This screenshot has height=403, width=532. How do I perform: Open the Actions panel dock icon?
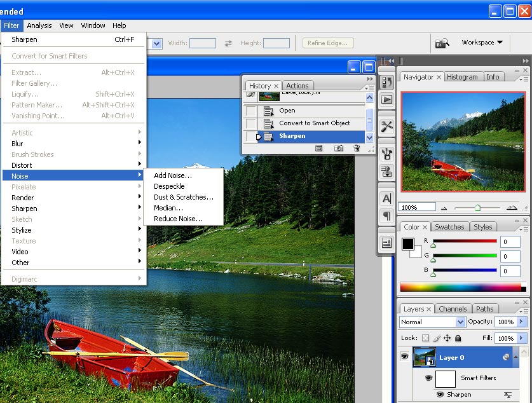pyautogui.click(x=386, y=99)
